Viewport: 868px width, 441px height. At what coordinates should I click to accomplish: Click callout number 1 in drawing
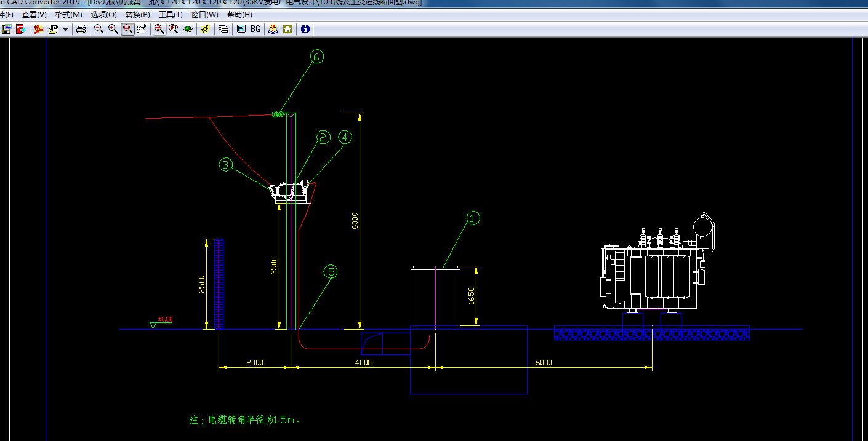(x=472, y=218)
